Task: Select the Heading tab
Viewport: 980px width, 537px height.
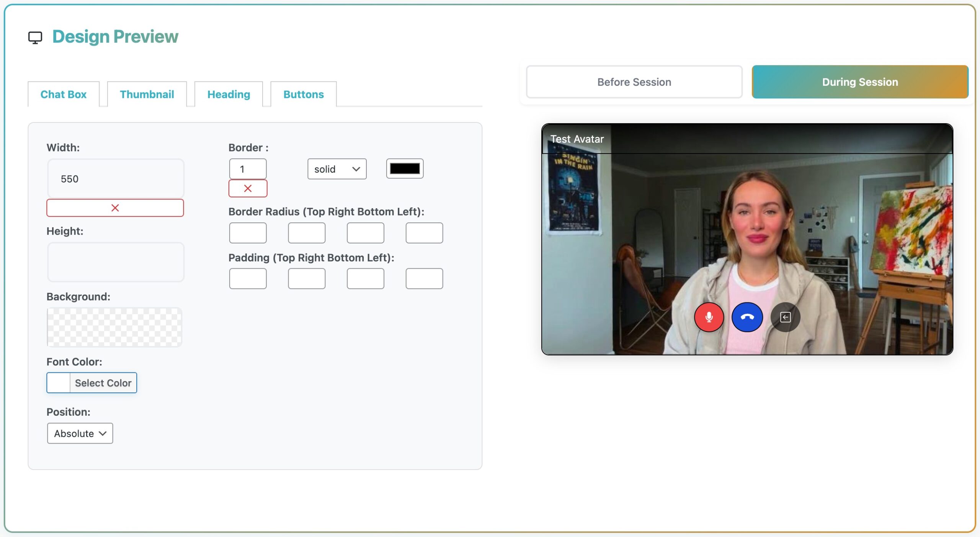Action: click(x=229, y=94)
